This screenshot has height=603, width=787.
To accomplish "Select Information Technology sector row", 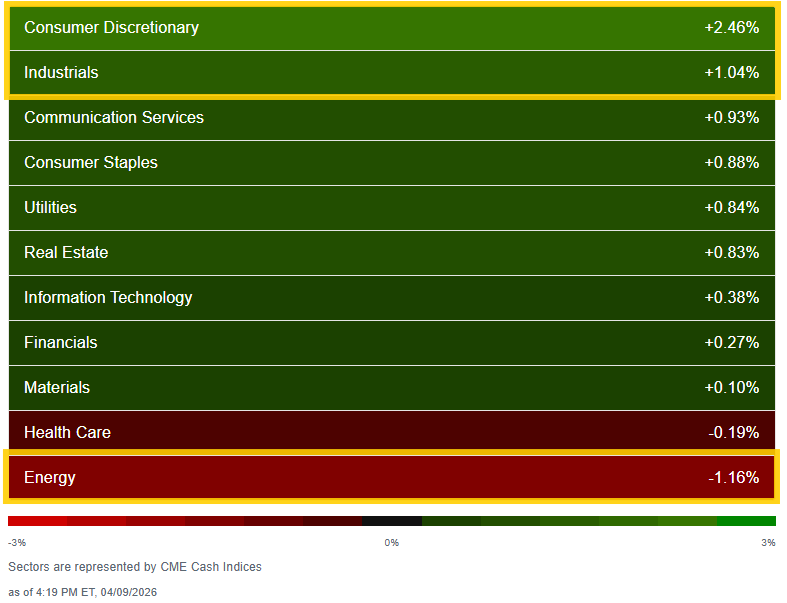I will pyautogui.click(x=392, y=298).
